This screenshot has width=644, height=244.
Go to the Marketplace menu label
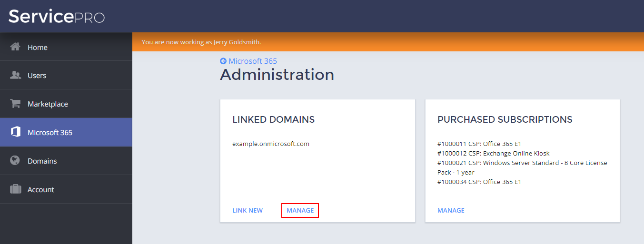(x=48, y=104)
